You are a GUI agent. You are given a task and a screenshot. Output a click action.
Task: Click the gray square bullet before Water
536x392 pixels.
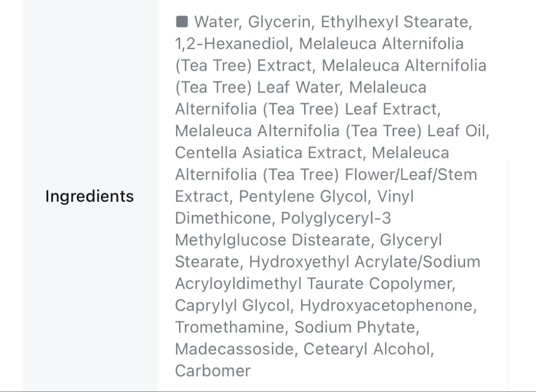182,21
